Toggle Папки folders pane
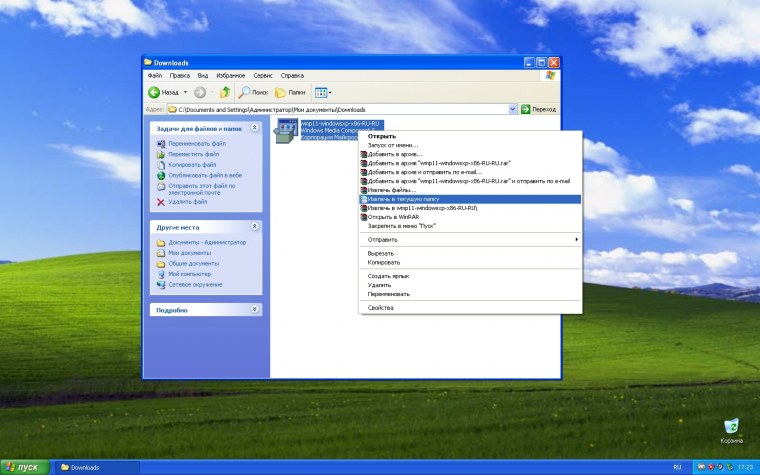Screen dimensions: 760x475 click(x=290, y=92)
